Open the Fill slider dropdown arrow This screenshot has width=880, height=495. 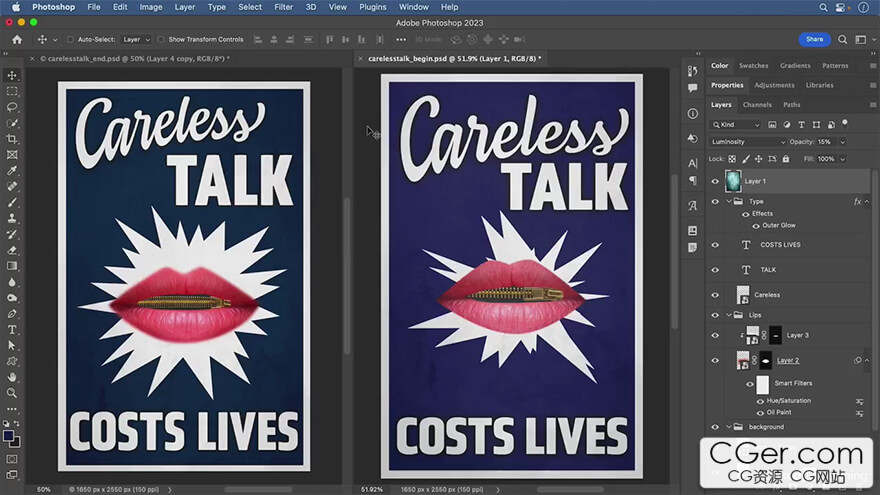point(842,159)
